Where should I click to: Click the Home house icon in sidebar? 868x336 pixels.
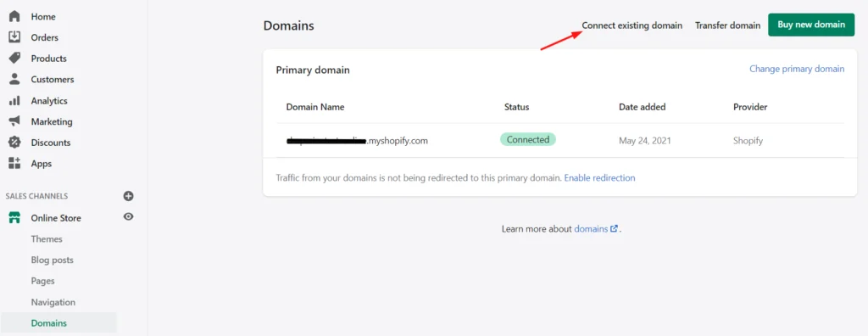(x=14, y=17)
